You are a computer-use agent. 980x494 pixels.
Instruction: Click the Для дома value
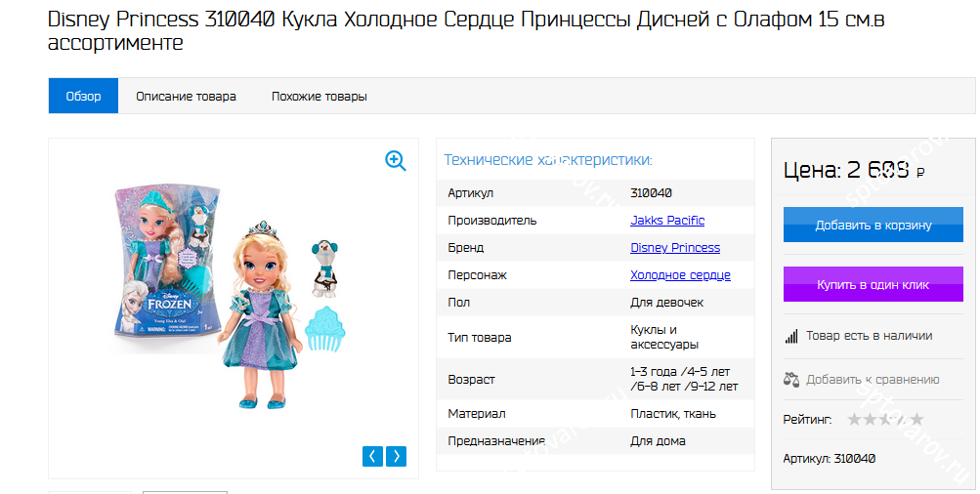pyautogui.click(x=658, y=441)
